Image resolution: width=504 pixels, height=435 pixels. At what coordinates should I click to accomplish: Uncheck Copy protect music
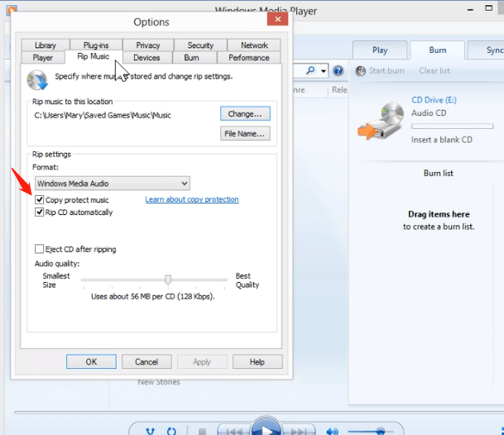tap(40, 200)
